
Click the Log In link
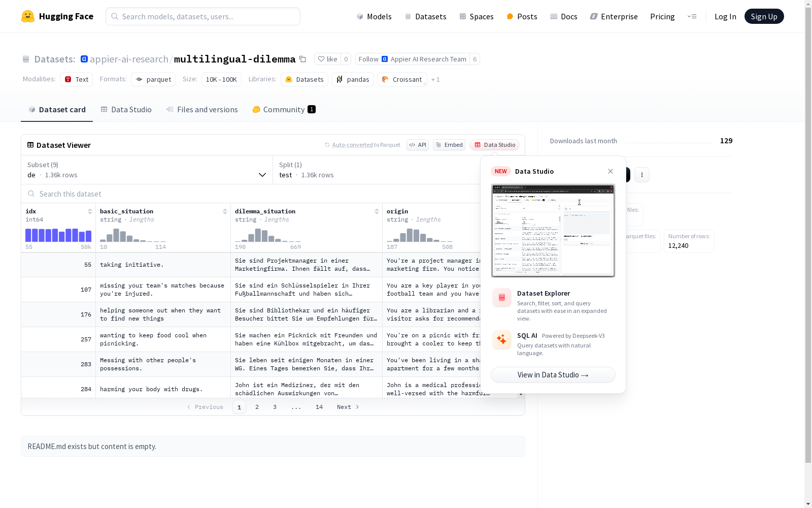(x=725, y=16)
